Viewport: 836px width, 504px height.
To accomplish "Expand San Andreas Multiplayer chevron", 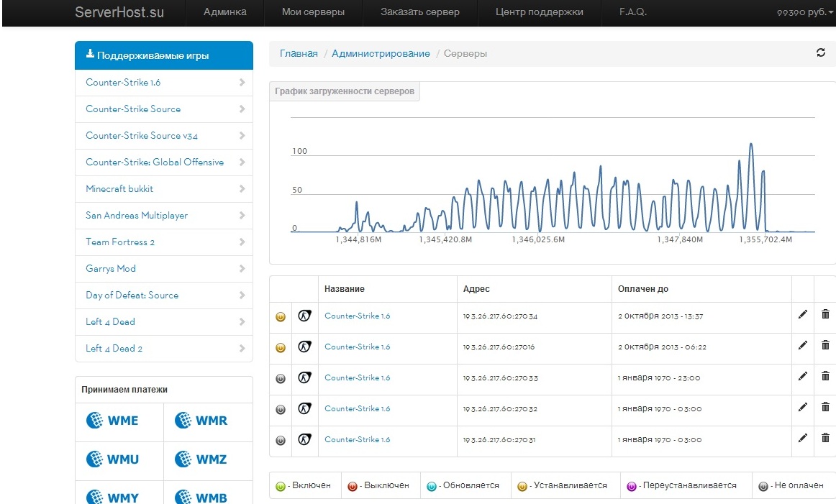I will pyautogui.click(x=242, y=215).
